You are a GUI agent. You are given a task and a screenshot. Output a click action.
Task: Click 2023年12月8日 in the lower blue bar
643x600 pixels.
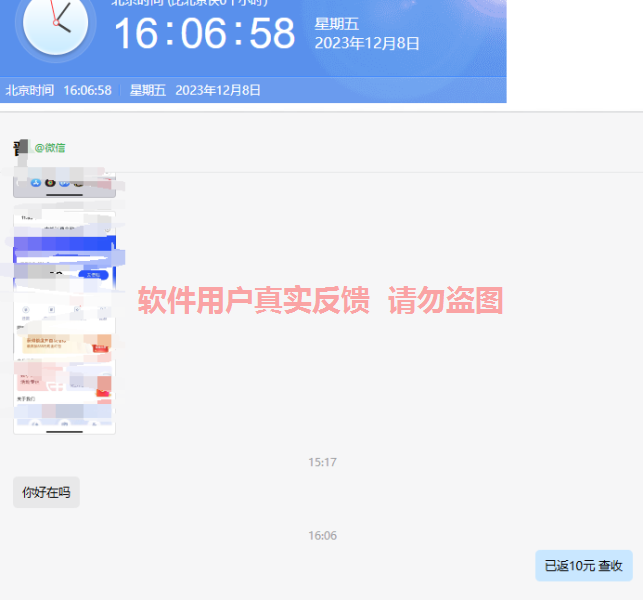218,90
